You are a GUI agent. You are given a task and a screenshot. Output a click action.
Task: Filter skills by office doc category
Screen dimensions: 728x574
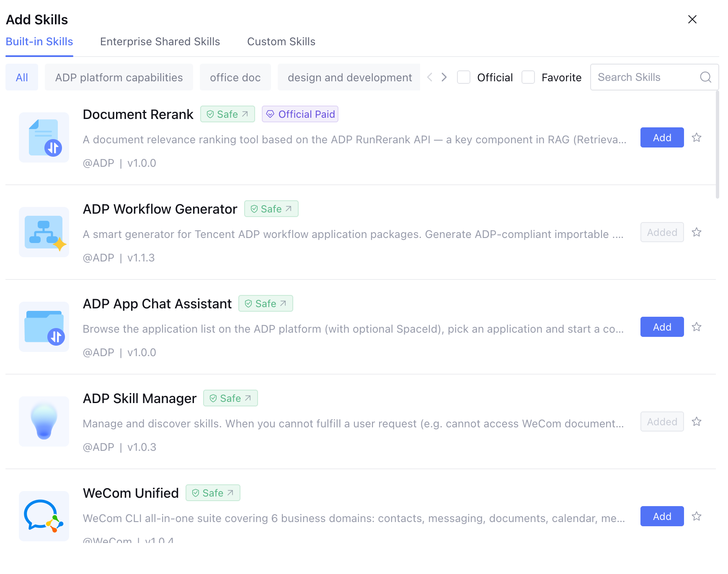(235, 77)
